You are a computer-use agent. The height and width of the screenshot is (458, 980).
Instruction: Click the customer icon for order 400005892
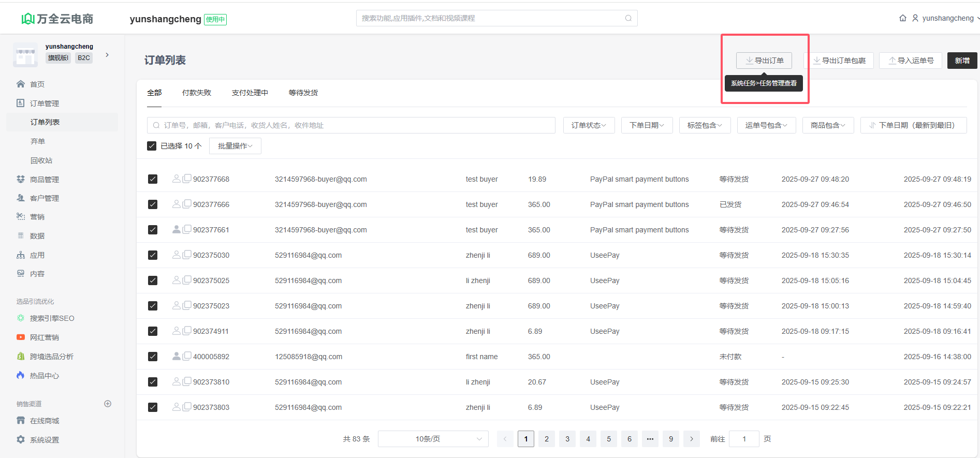177,356
